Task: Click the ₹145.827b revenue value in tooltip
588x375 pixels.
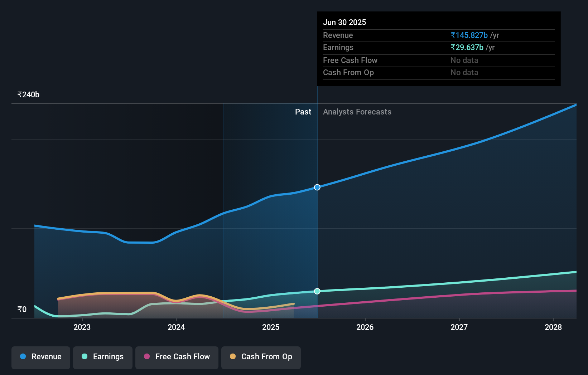Action: (x=469, y=35)
